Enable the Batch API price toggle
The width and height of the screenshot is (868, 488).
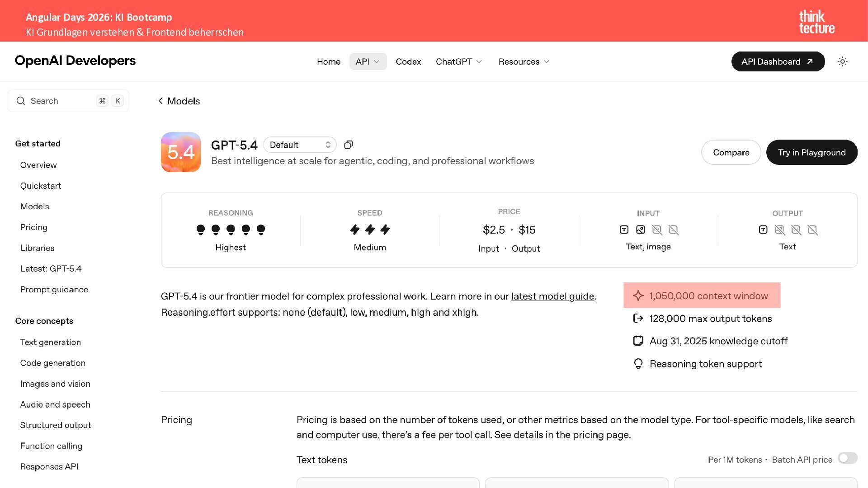[847, 458]
